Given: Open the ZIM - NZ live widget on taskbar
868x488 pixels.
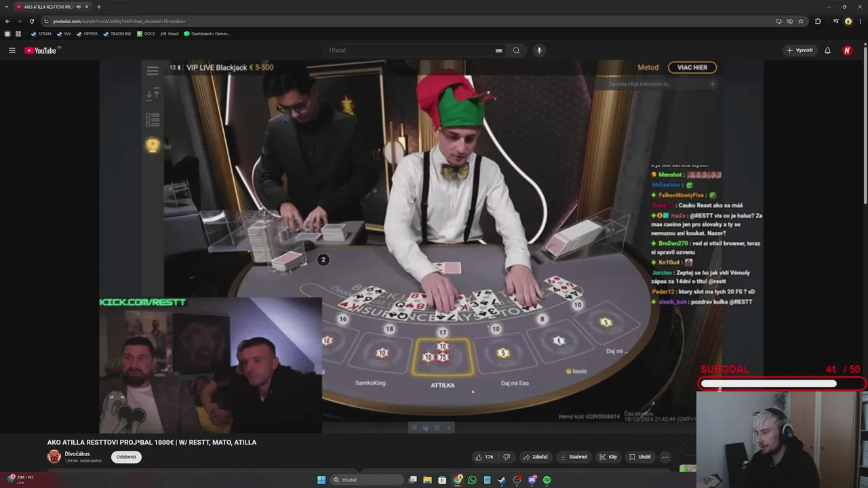Looking at the screenshot, I should (x=19, y=479).
